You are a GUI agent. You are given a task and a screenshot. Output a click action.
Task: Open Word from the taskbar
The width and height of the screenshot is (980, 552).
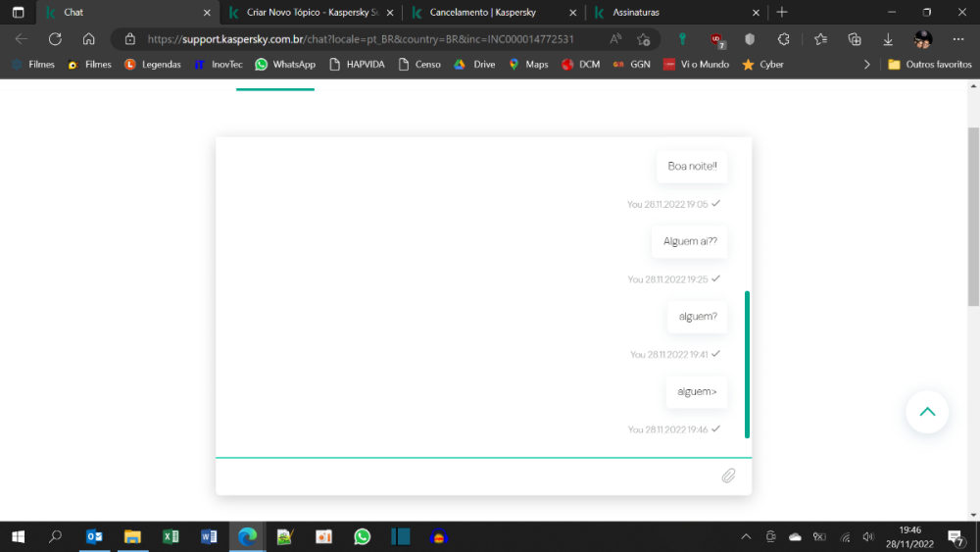click(209, 537)
